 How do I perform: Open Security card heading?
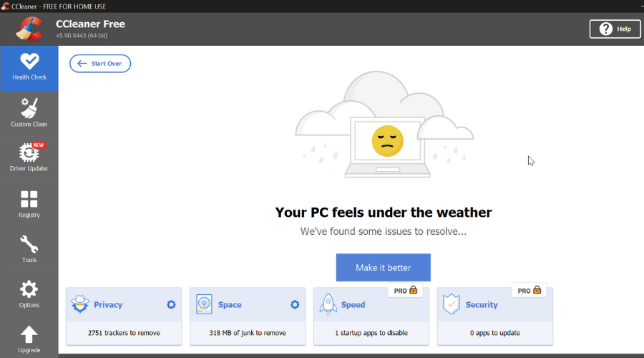coord(482,304)
